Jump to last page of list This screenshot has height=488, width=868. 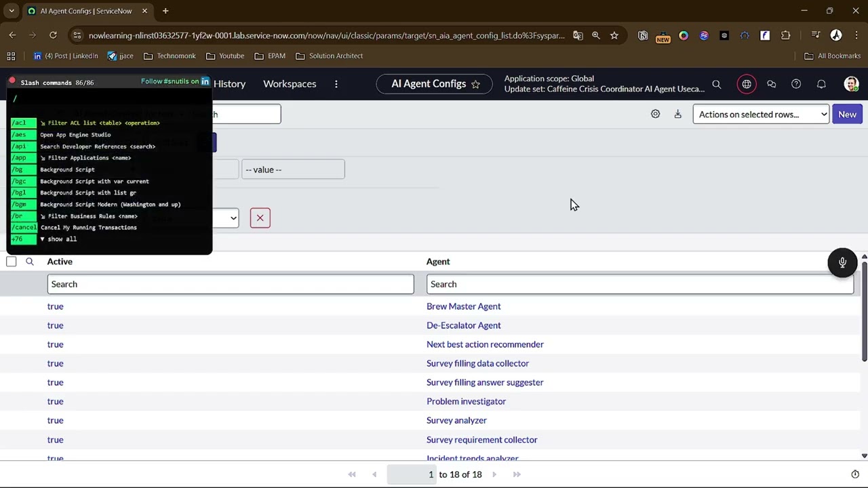point(517,474)
